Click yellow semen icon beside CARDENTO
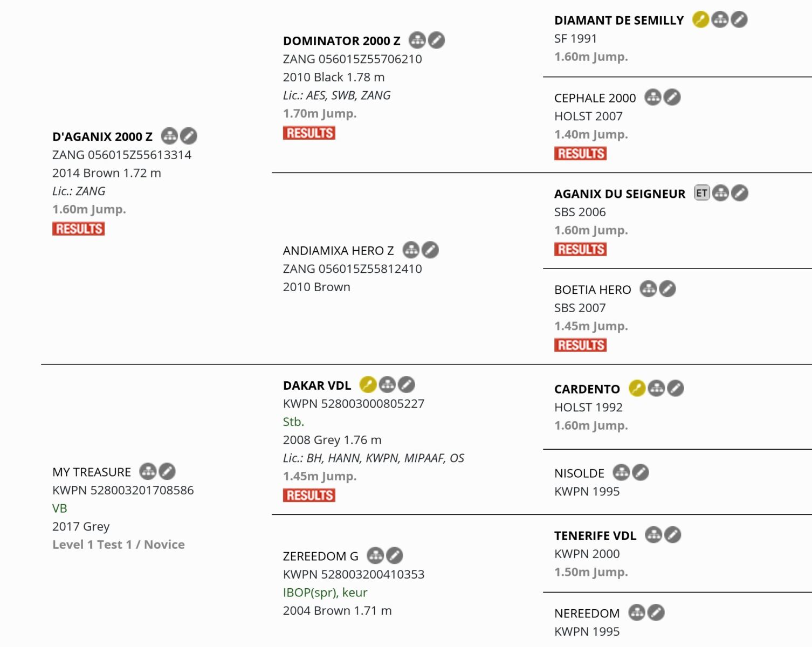812x647 pixels. 637,388
